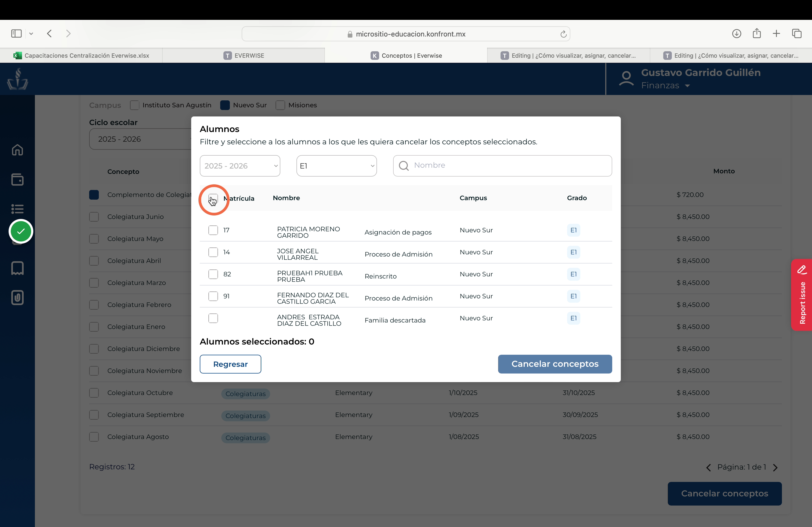
Task: Switch to EVERWISE browser tab
Action: pyautogui.click(x=244, y=56)
